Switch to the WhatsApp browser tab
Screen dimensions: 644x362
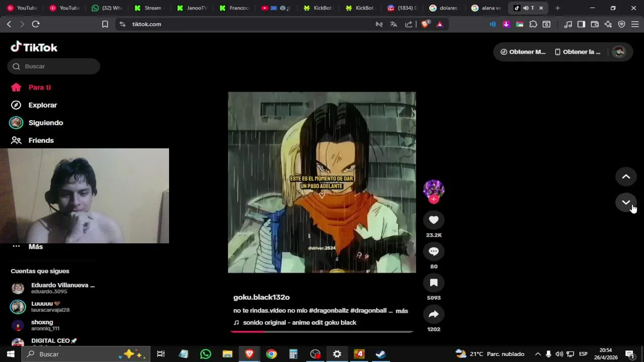tap(107, 8)
